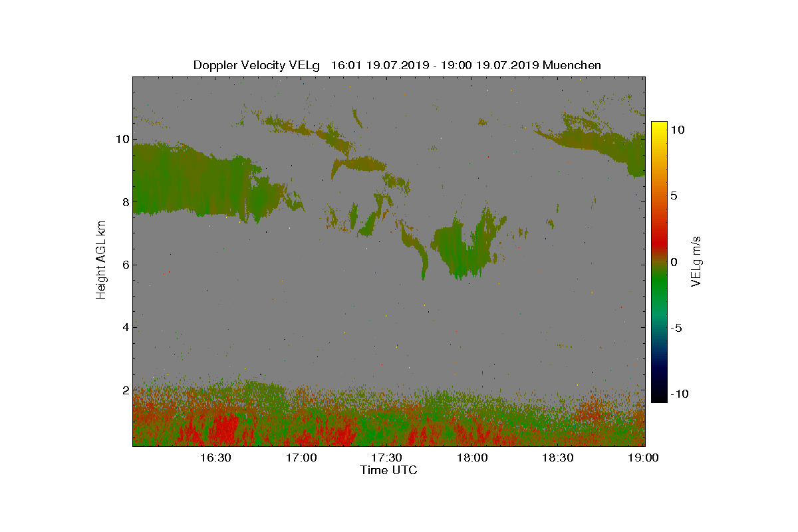Click the 17:00 time tick label
Image resolution: width=798 pixels, height=532 pixels.
click(x=301, y=458)
